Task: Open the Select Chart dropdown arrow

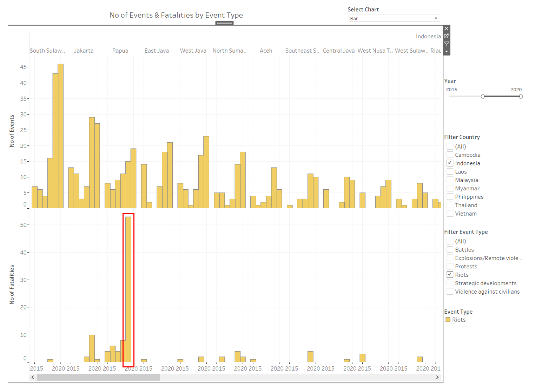Action: tap(436, 19)
